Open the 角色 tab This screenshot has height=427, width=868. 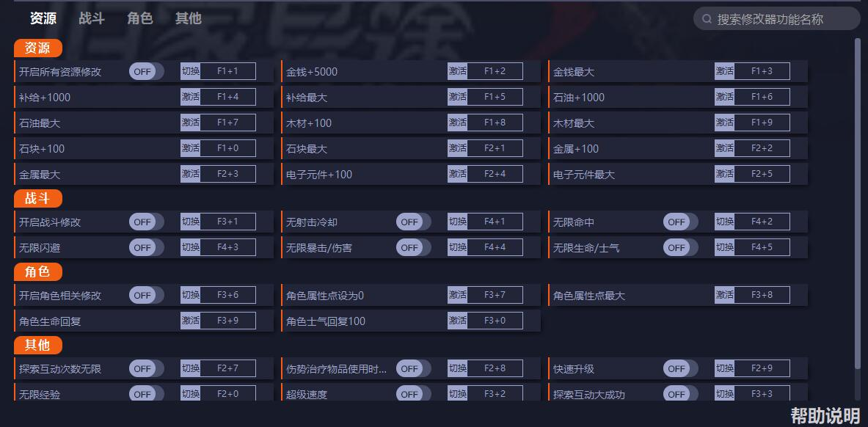click(x=140, y=18)
